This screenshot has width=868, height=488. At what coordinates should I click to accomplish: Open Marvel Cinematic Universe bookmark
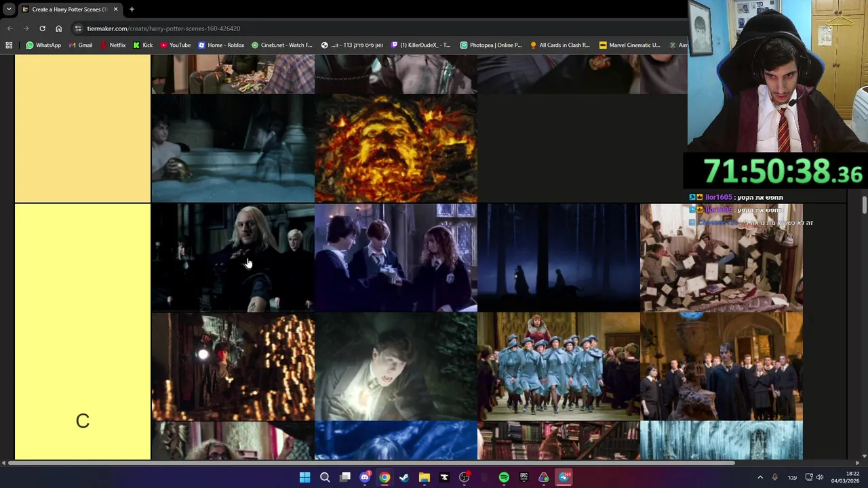tap(629, 45)
